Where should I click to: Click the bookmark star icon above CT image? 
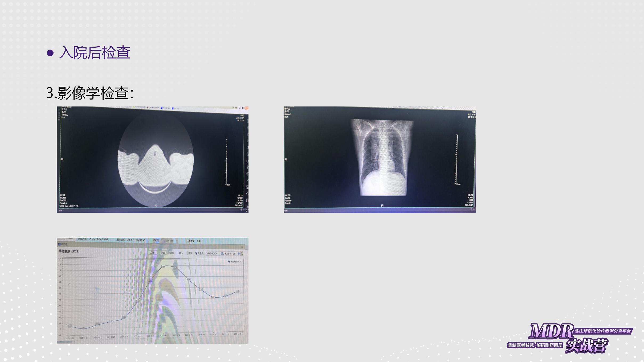pos(236,108)
